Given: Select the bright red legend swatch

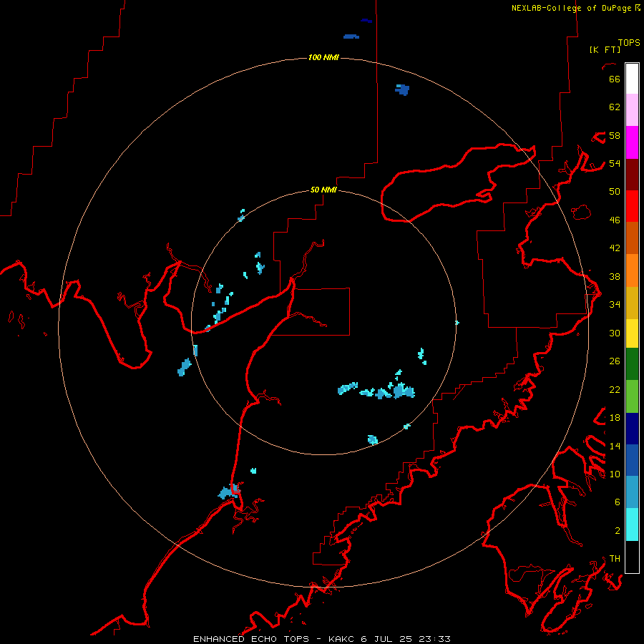Looking at the screenshot, I should coord(632,206).
